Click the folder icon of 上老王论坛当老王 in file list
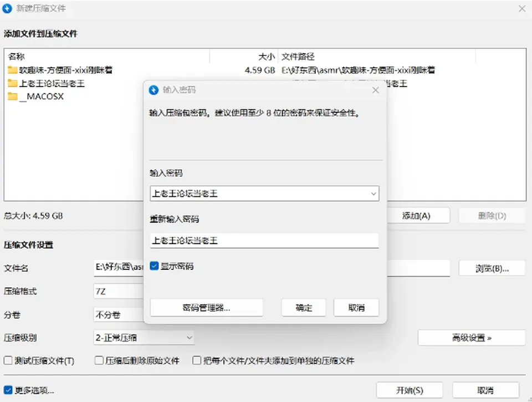532x402 pixels. pos(13,83)
